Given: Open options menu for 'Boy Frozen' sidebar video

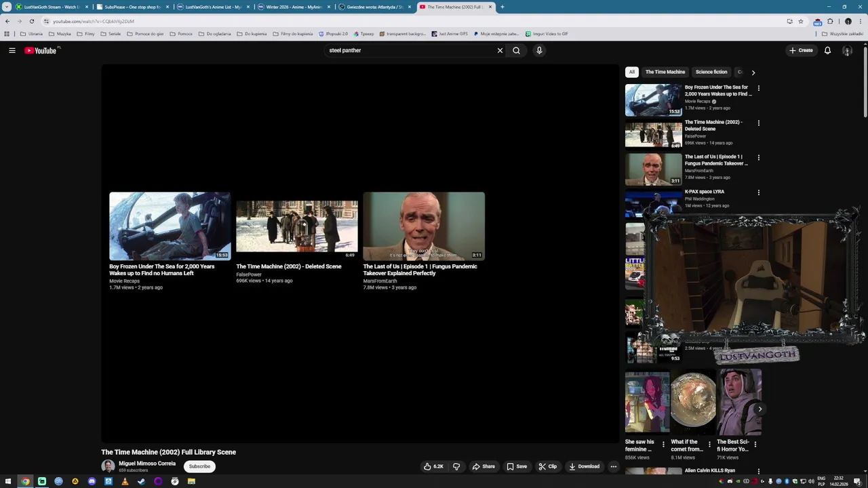Looking at the screenshot, I should (758, 88).
